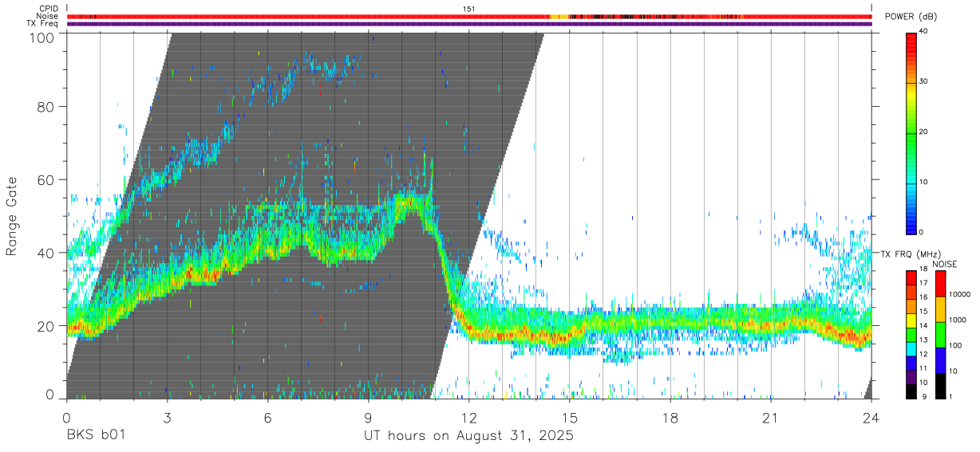Click the x-axis hour label 18
Image resolution: width=980 pixels, height=452 pixels.
pyautogui.click(x=670, y=418)
